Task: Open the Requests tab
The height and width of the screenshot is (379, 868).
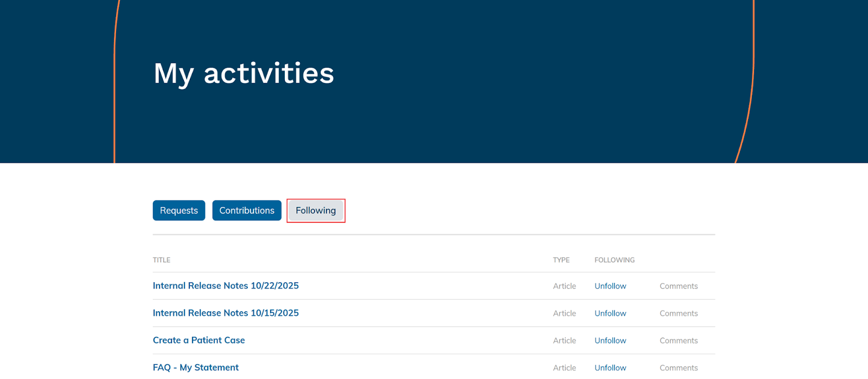Action: (x=178, y=211)
